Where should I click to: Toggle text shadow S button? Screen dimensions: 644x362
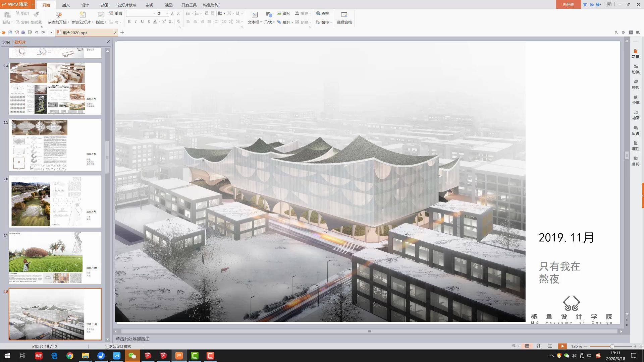click(x=149, y=22)
